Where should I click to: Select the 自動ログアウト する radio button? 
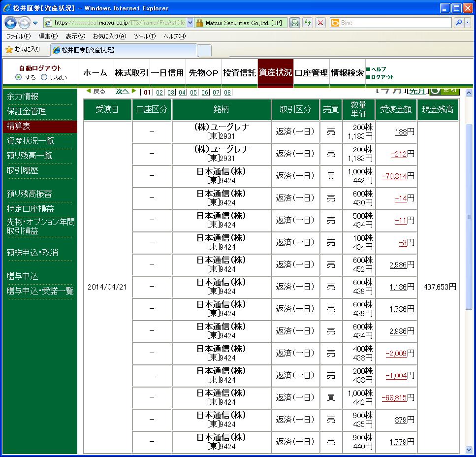(x=19, y=77)
